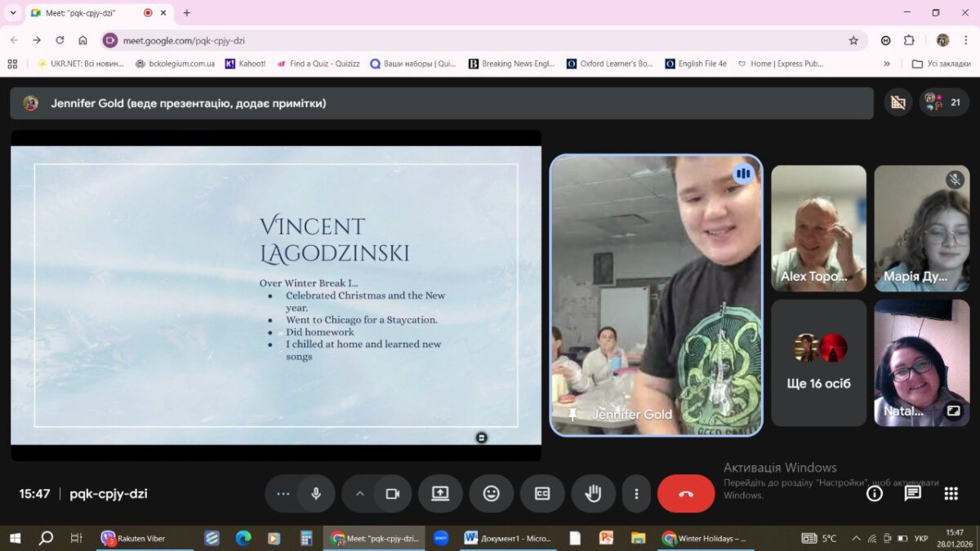Start sharing your screen
Image resolution: width=980 pixels, height=551 pixels.
(440, 494)
